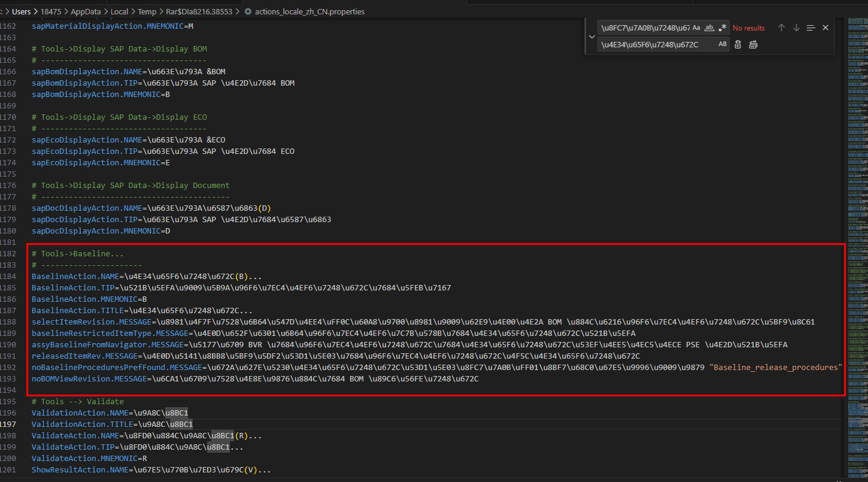Click 'noBOMViewRevision.MESSAGE' key
This screenshot has height=482, width=868.
click(89, 378)
